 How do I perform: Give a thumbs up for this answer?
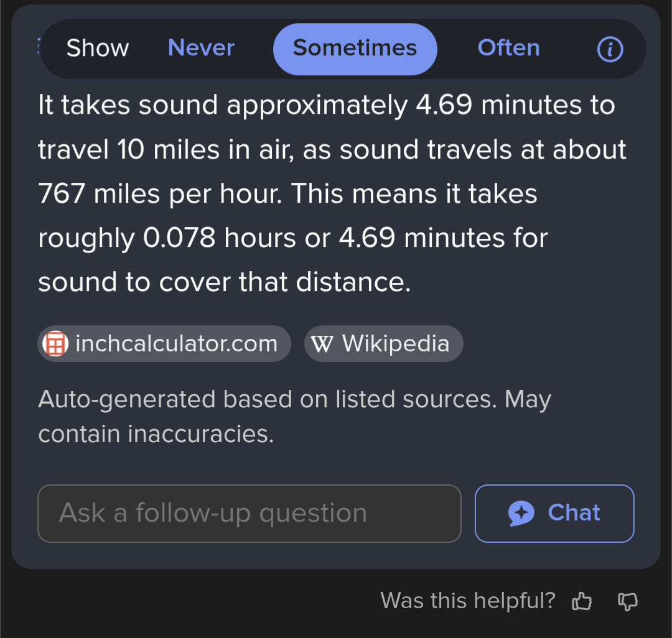(x=582, y=601)
